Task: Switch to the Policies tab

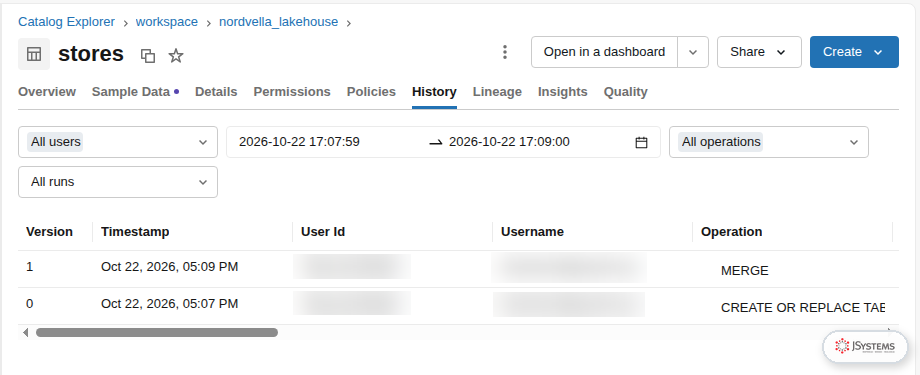Action: click(371, 92)
